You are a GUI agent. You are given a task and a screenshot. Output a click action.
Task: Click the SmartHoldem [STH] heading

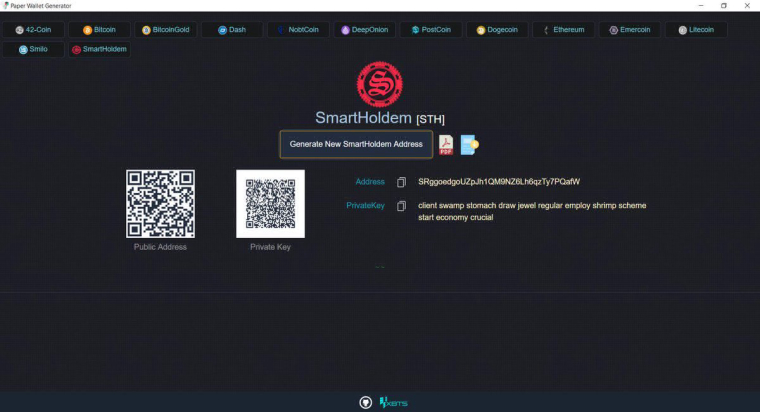pos(380,118)
